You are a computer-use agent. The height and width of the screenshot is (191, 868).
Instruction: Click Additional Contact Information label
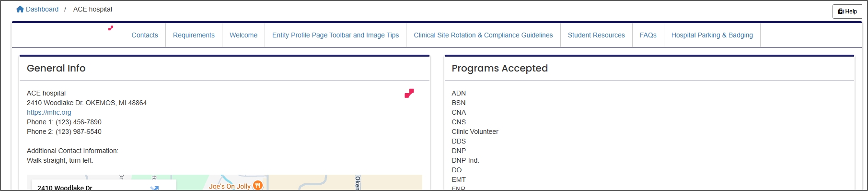pos(72,151)
